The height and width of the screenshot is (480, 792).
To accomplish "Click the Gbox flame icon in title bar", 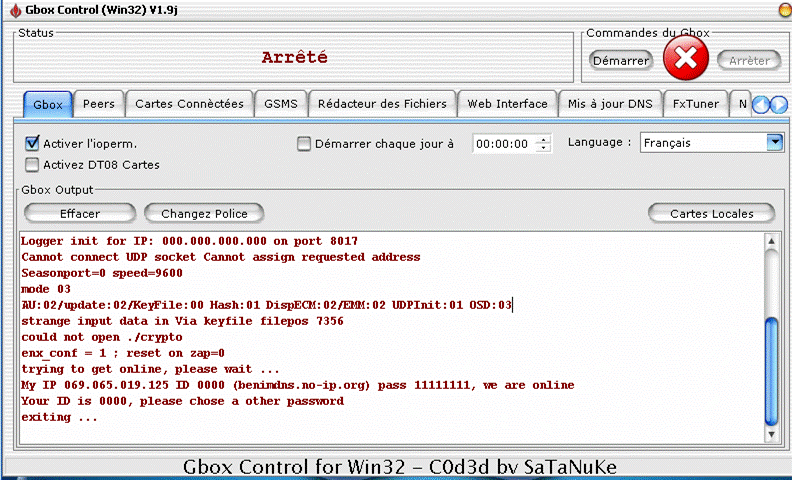I will click(14, 10).
